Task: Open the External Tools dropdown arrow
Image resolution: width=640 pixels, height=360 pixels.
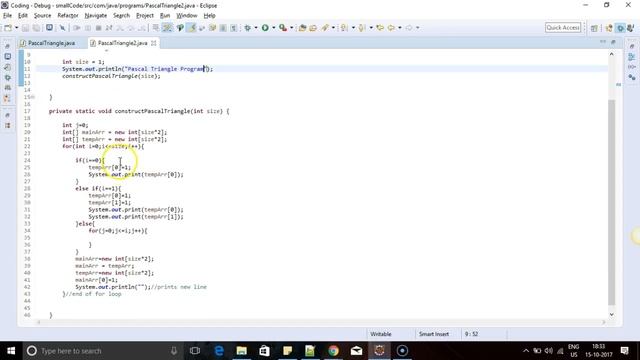Action: pos(291,28)
